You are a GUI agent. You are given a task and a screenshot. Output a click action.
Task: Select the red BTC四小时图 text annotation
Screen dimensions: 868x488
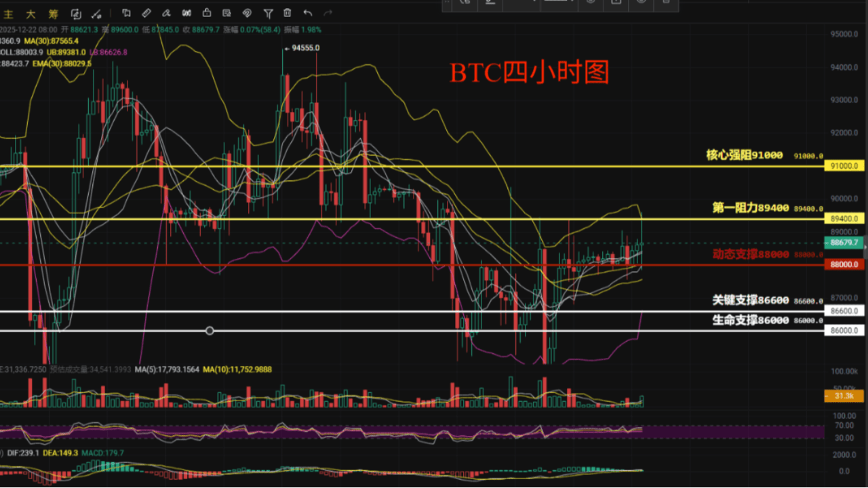point(530,73)
